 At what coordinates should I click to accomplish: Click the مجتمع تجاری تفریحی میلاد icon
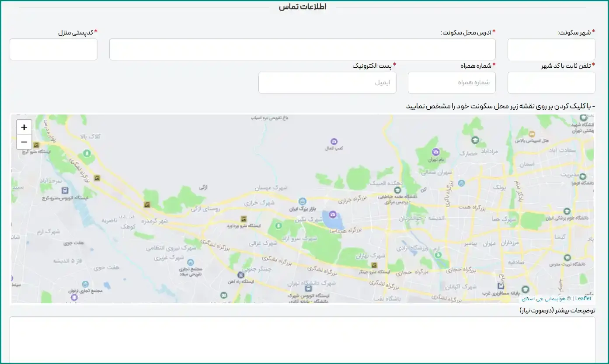tap(190, 262)
